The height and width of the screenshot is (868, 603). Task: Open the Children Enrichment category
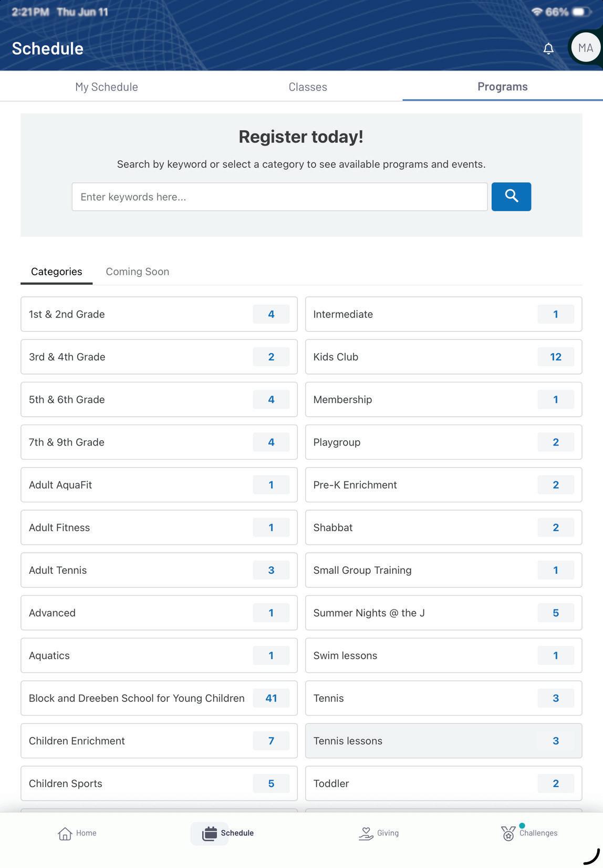pos(159,741)
